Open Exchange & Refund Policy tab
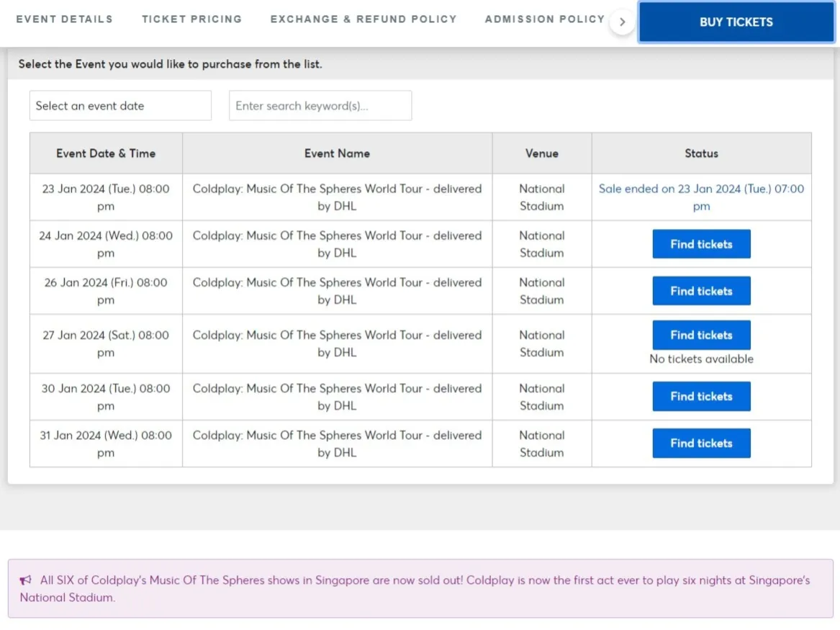840x630 pixels. pyautogui.click(x=363, y=19)
